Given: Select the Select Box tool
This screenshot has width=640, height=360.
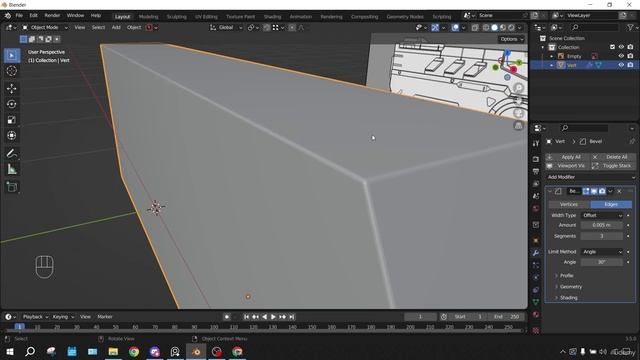Looking at the screenshot, I should [x=12, y=55].
